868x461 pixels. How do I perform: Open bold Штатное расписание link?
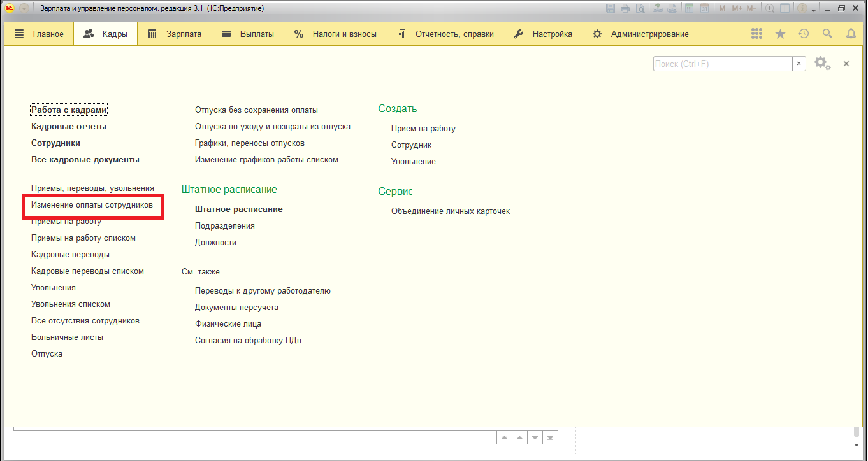click(239, 209)
